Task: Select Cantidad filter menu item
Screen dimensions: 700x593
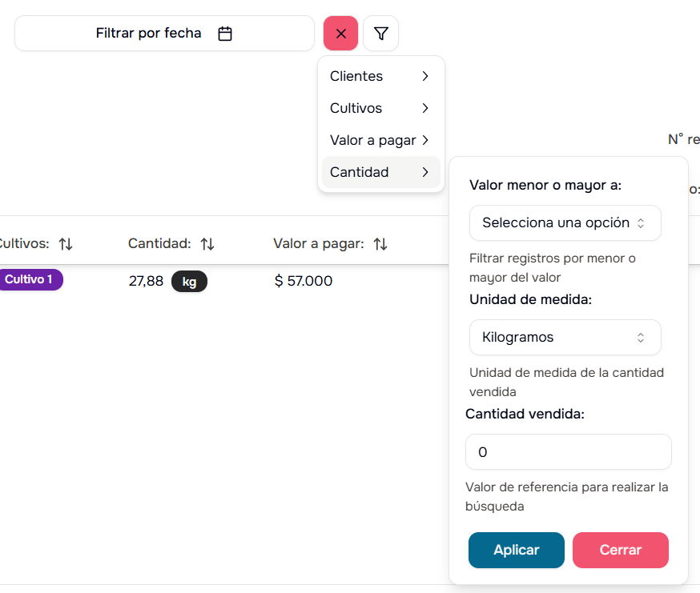Action: click(380, 172)
